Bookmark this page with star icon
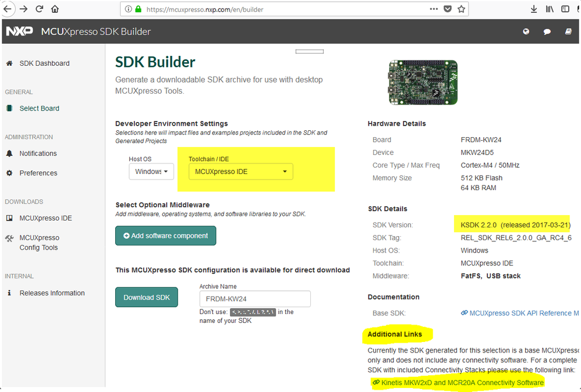This screenshot has width=581, height=392. click(x=461, y=9)
